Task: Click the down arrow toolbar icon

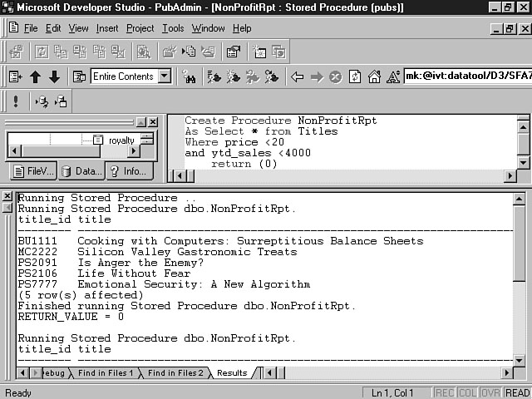Action: point(54,76)
